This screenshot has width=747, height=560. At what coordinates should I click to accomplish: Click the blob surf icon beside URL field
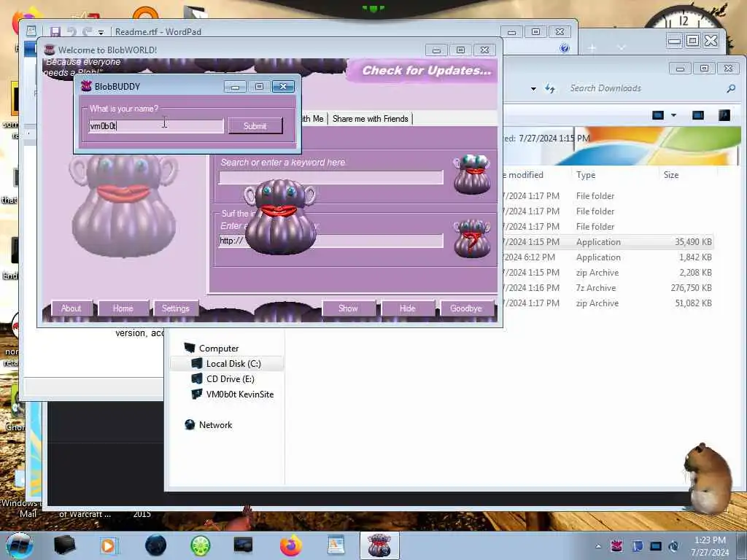(472, 238)
